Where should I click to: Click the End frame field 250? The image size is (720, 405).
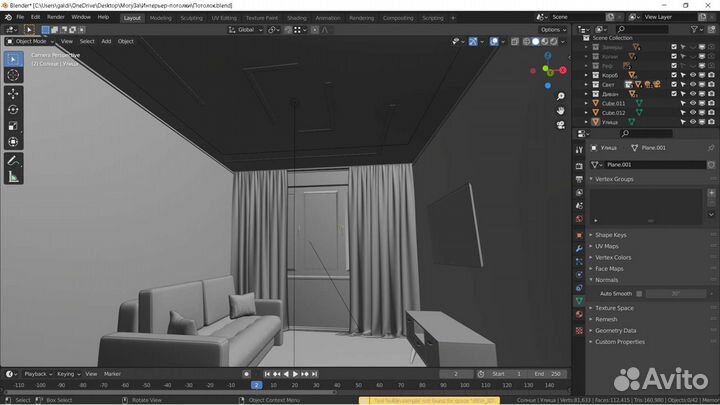click(549, 374)
